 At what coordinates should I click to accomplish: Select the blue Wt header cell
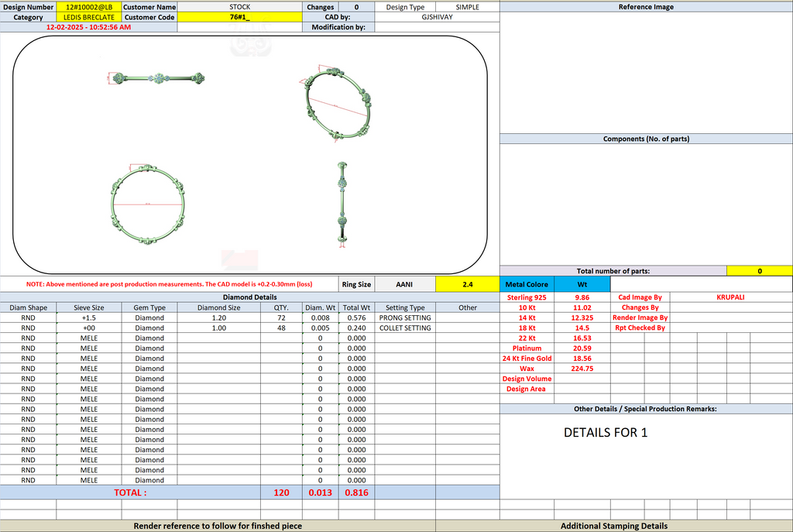tap(582, 284)
